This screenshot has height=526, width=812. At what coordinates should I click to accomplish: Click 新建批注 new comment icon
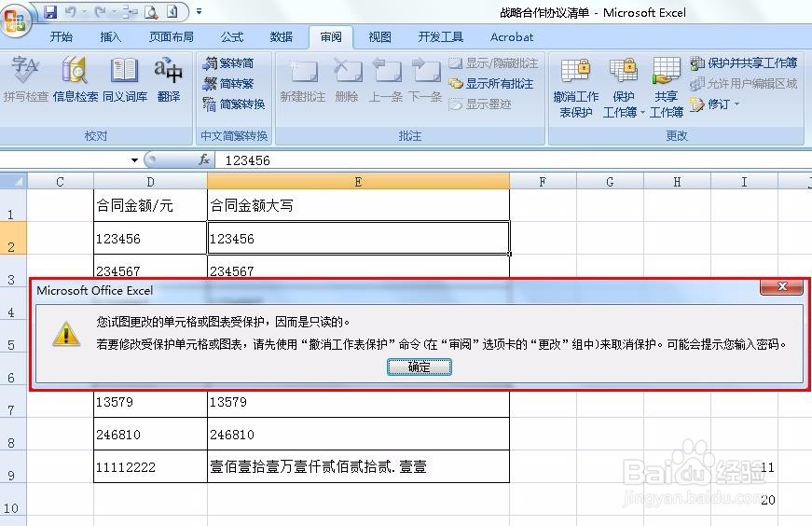(303, 79)
